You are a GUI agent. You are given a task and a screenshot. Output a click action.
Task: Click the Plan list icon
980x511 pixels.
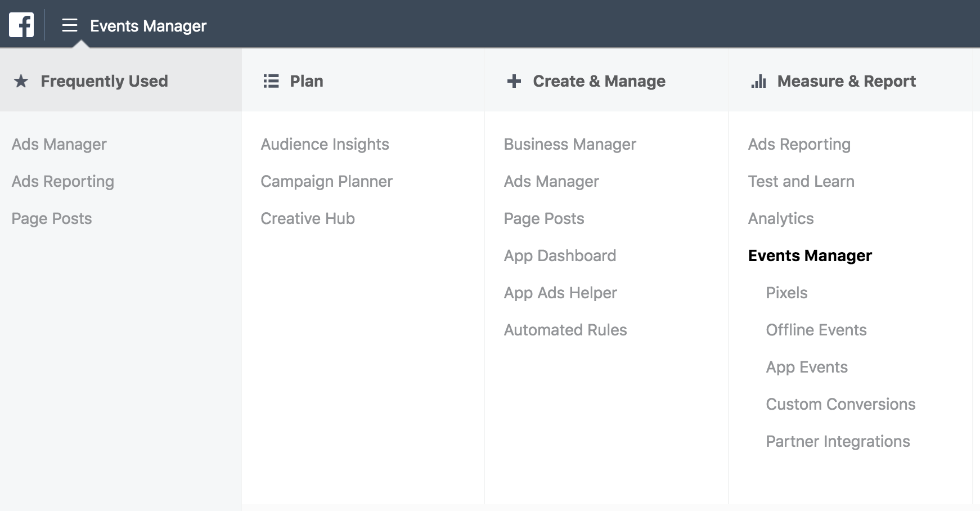[271, 81]
